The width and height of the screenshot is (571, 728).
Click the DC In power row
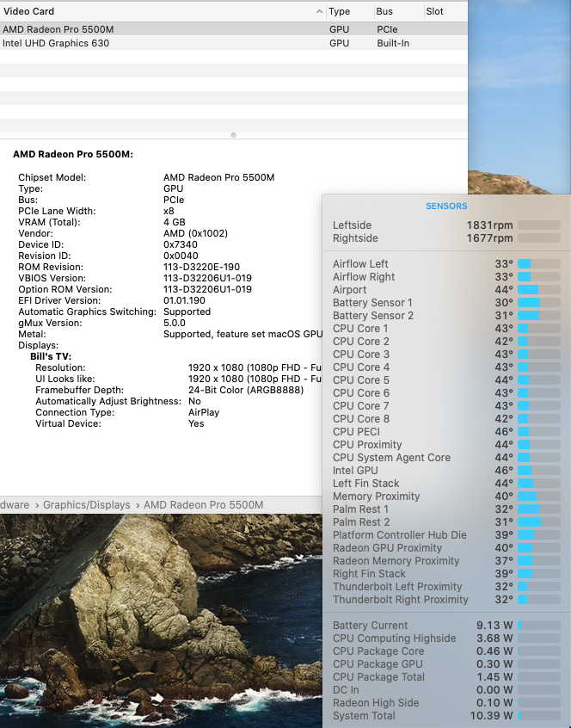tap(446, 690)
